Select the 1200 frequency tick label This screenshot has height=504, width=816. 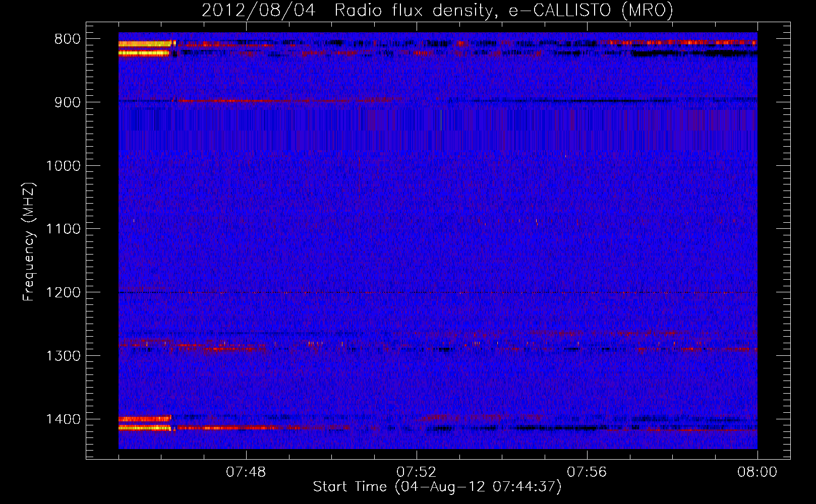tap(63, 292)
